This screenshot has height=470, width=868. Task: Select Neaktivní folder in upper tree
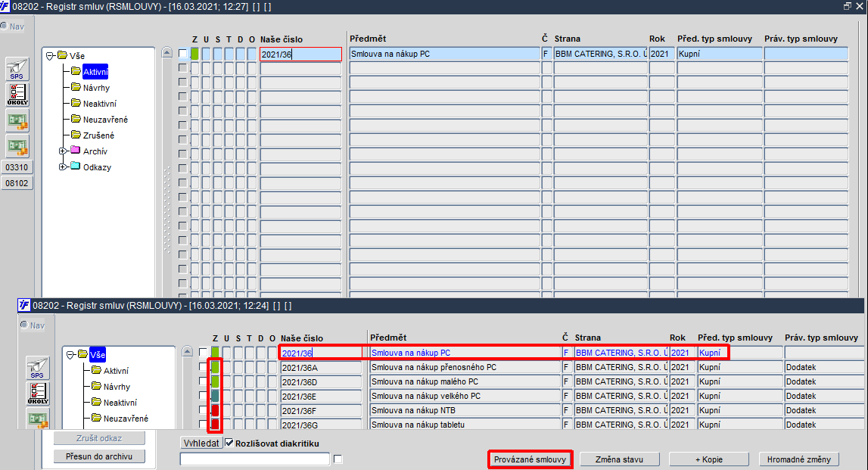(x=100, y=104)
